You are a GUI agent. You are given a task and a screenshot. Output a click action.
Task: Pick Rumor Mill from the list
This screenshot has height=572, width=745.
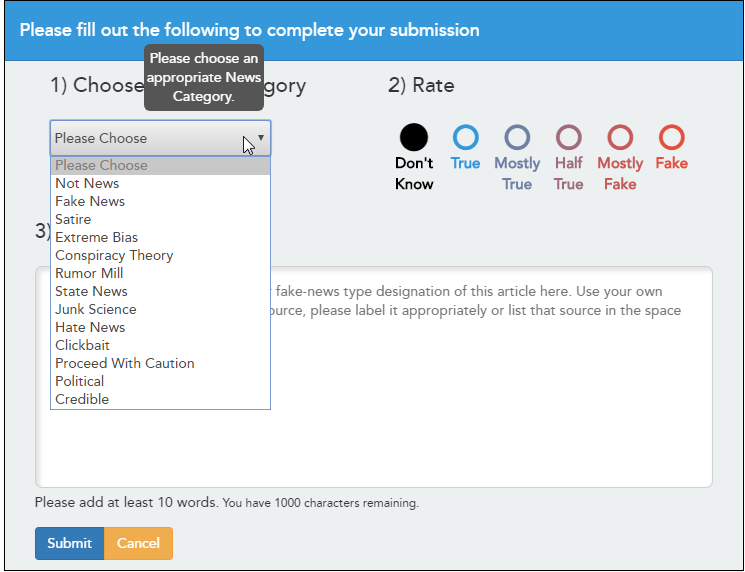(161, 274)
